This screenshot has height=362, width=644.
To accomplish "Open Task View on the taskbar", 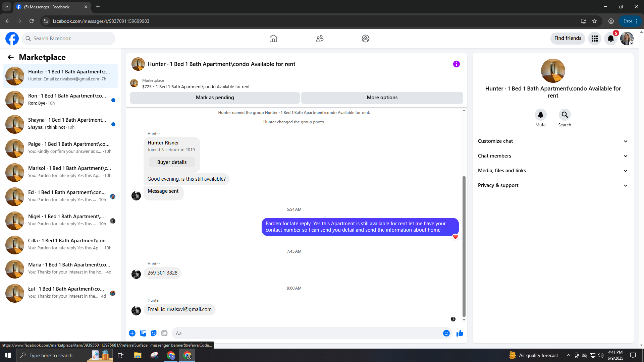I will (121, 355).
